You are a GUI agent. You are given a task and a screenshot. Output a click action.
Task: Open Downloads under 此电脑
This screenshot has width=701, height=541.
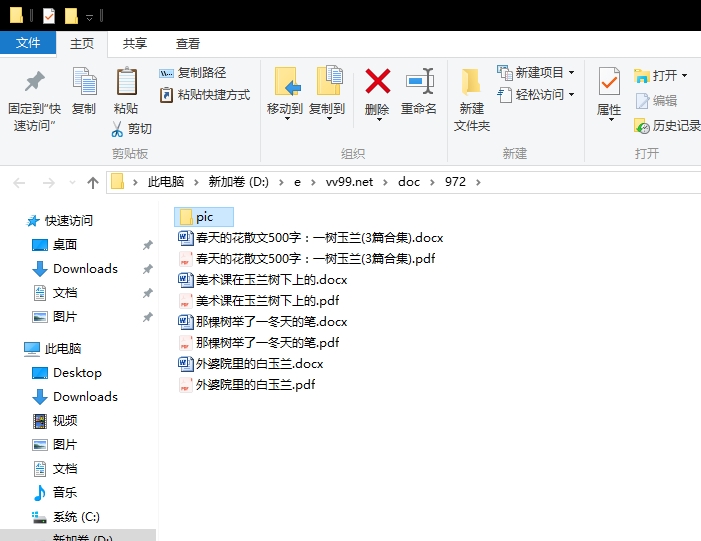75,397
